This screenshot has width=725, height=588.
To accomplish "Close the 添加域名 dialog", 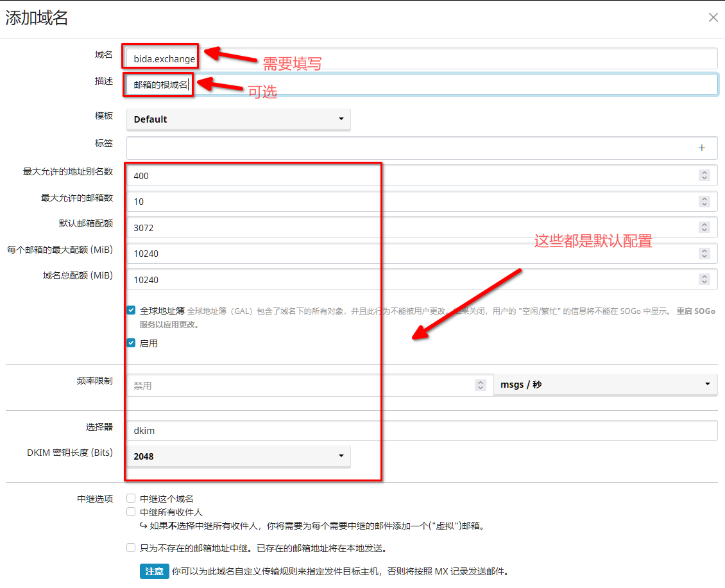I will click(x=713, y=18).
